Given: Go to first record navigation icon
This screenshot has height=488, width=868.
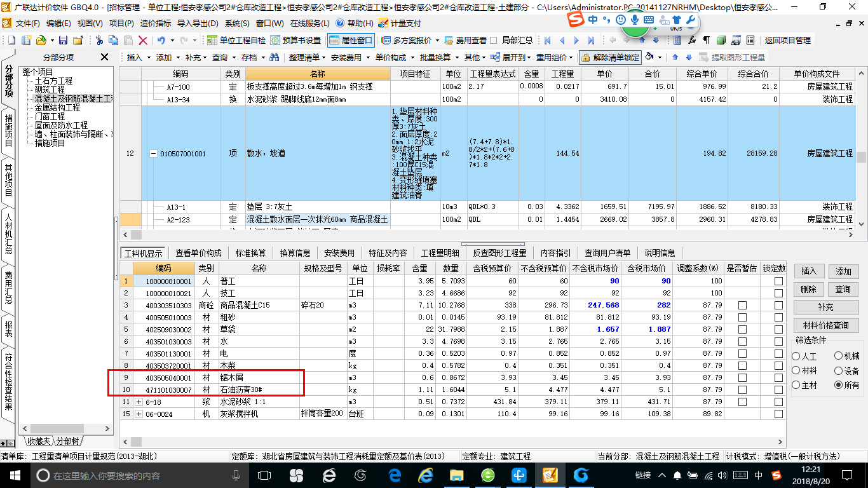Looking at the screenshot, I should tap(547, 40).
